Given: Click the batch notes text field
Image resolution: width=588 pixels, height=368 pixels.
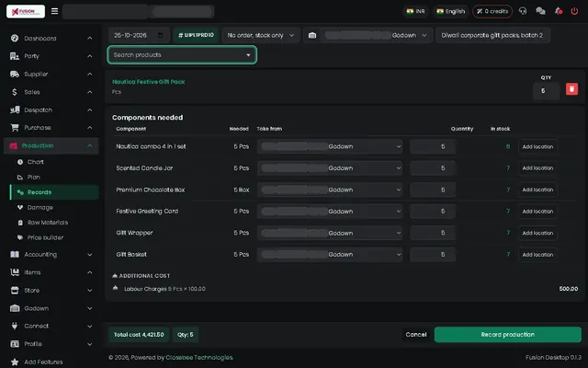Looking at the screenshot, I should coord(492,35).
